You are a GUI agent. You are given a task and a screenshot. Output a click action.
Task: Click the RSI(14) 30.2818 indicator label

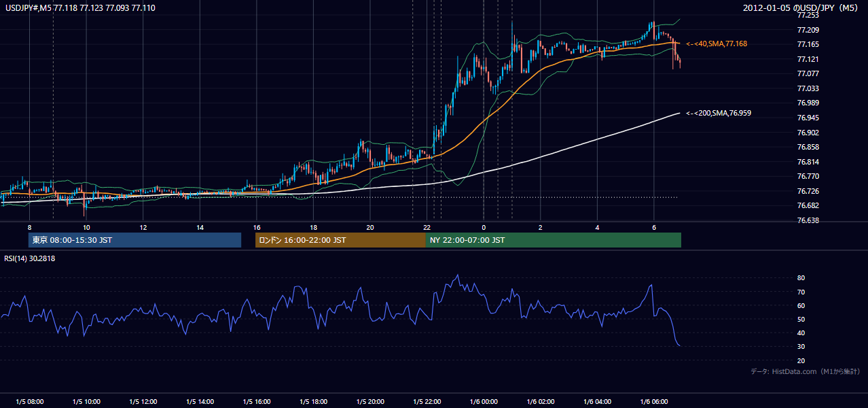[30, 258]
